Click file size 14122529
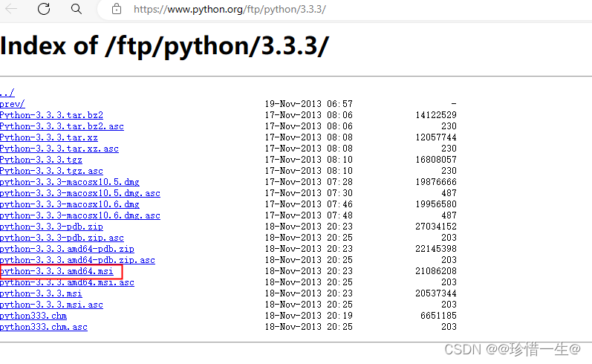This screenshot has height=364, width=592. tap(436, 115)
